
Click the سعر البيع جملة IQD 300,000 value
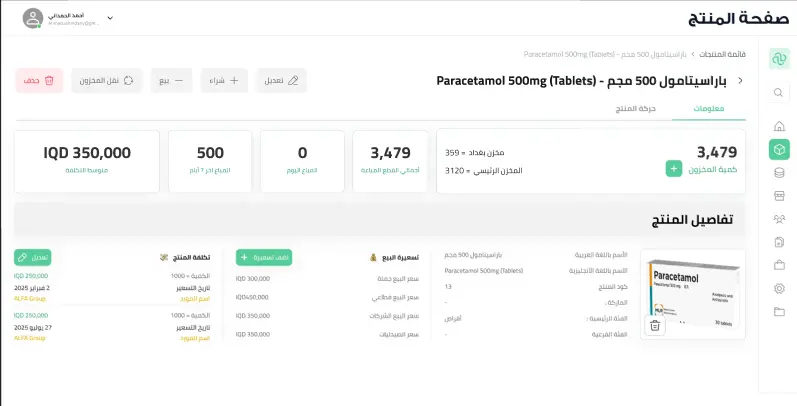coord(253,278)
